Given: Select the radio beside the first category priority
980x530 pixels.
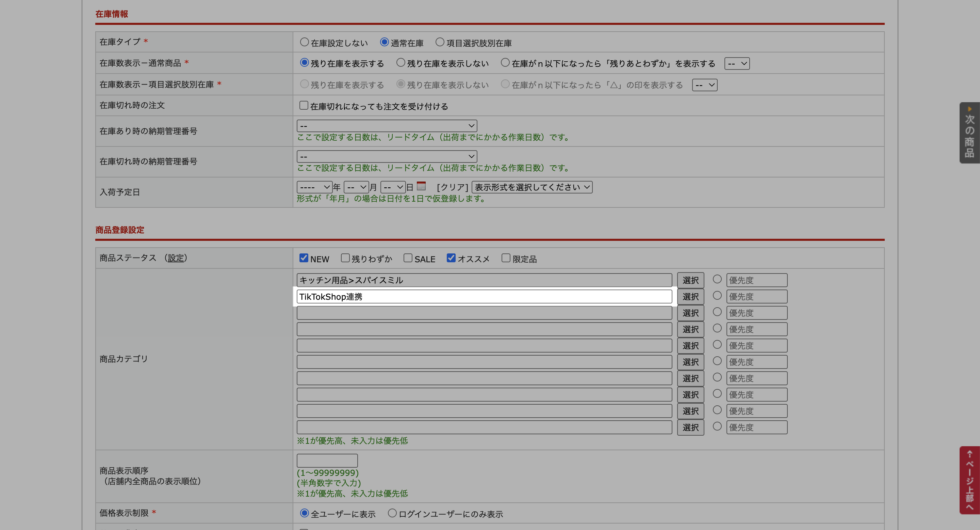Looking at the screenshot, I should click(x=717, y=279).
